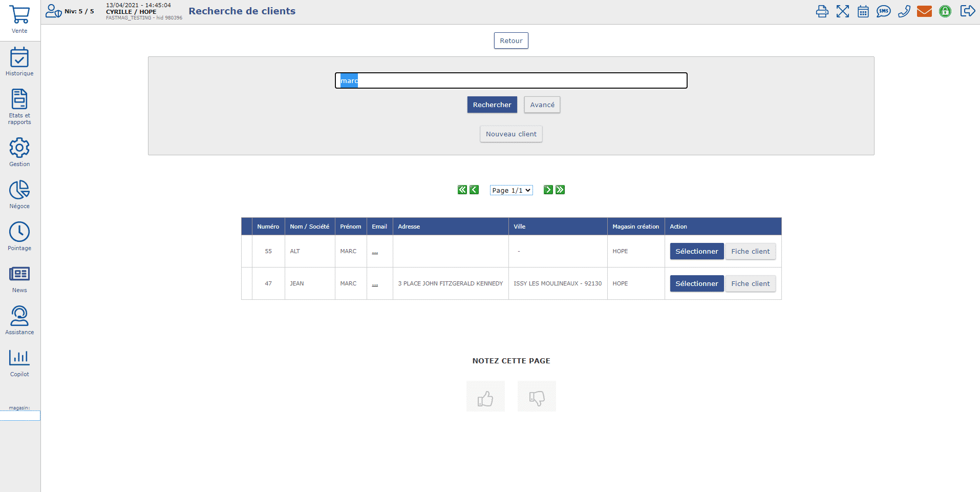Open the Pointage clock icon

click(x=19, y=232)
